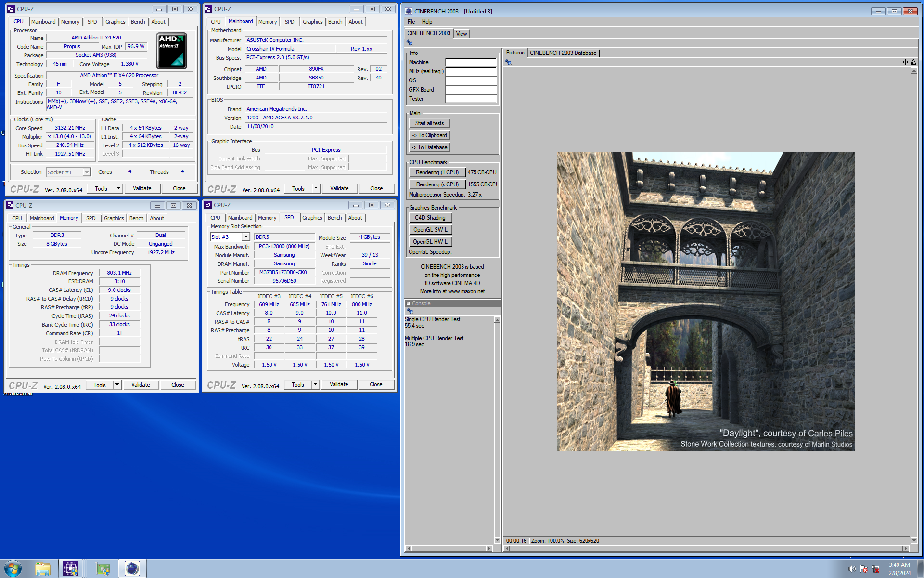The height and width of the screenshot is (578, 924).
Task: Click Close in the CPU-Z SPD window
Action: click(x=376, y=384)
